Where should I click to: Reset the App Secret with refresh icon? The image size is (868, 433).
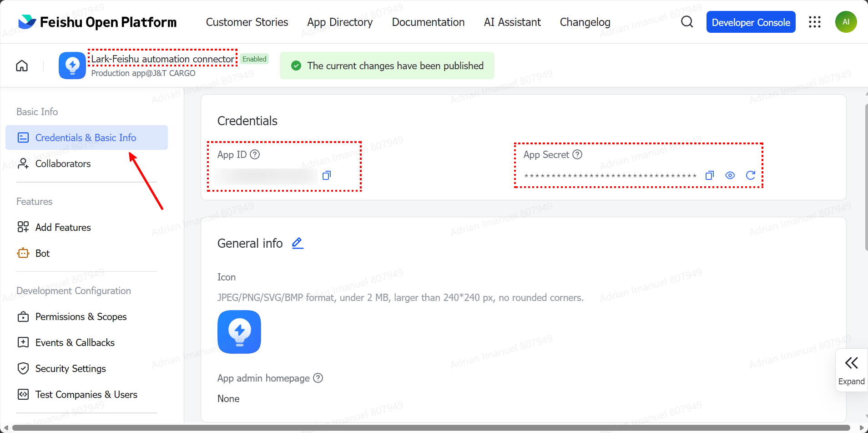[x=751, y=175]
